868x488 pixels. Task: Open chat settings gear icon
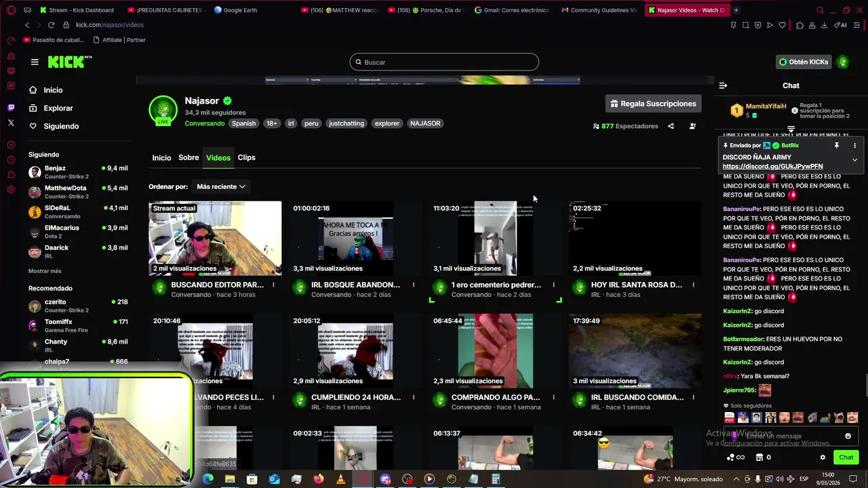coord(823,457)
